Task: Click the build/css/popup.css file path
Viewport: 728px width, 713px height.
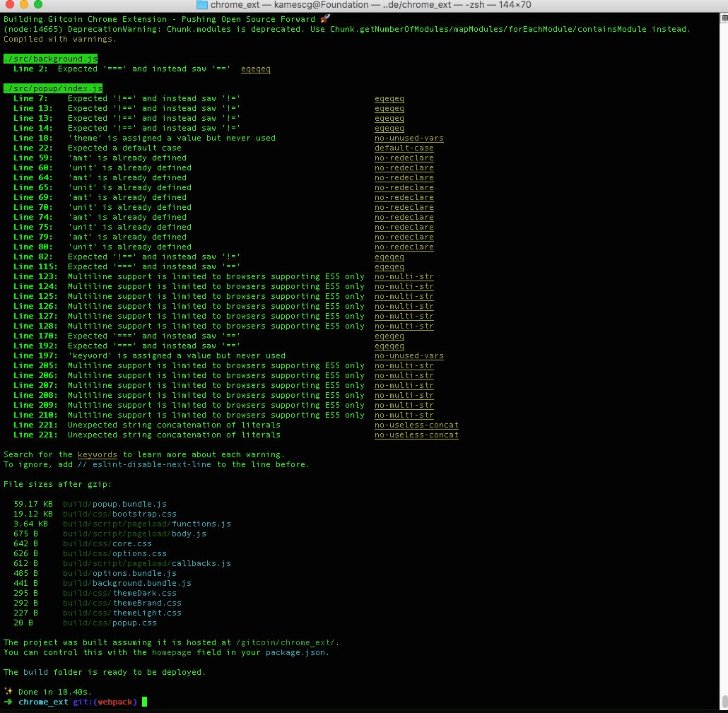Action: [x=110, y=623]
